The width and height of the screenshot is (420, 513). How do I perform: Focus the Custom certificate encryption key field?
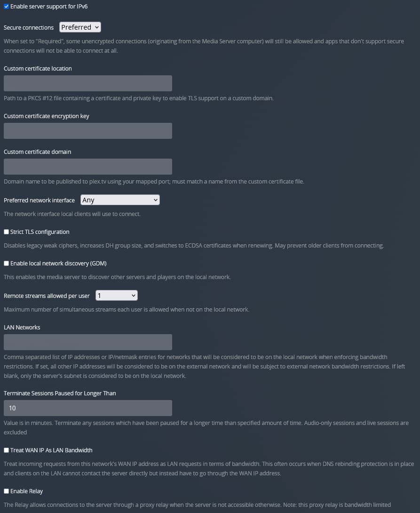point(88,131)
